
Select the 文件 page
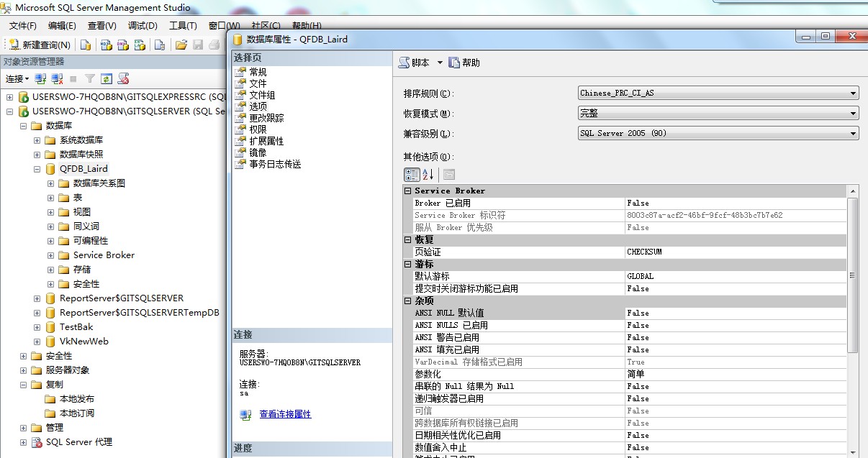coord(258,83)
